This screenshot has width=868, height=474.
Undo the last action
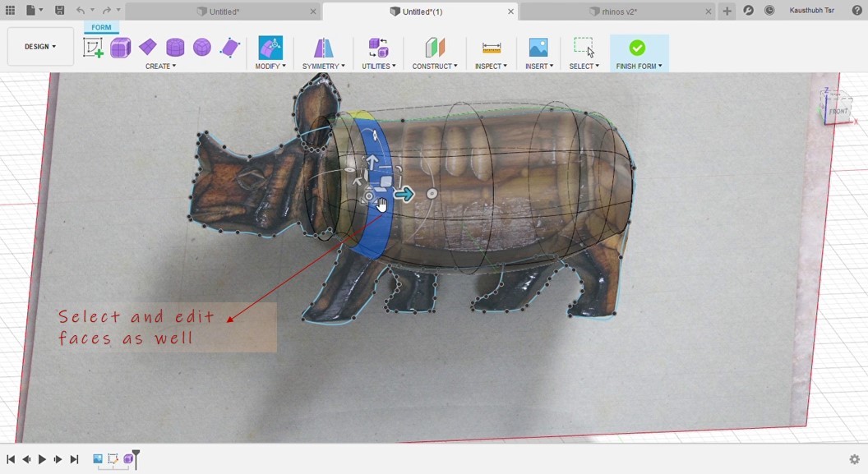[x=81, y=10]
